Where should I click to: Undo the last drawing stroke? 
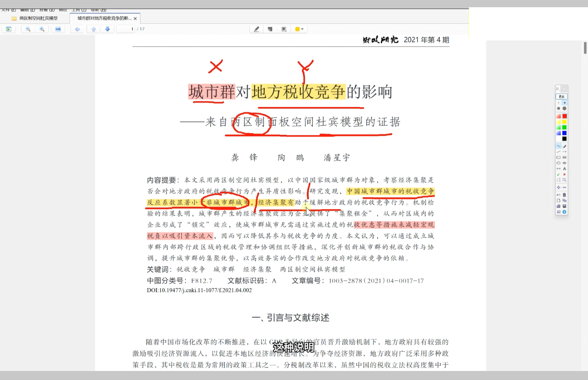coord(558,195)
